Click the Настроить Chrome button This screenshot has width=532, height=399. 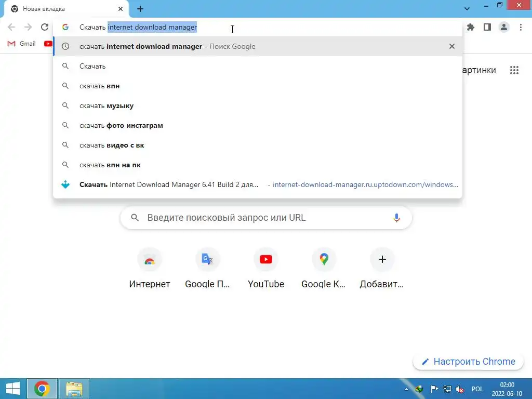[x=468, y=362]
